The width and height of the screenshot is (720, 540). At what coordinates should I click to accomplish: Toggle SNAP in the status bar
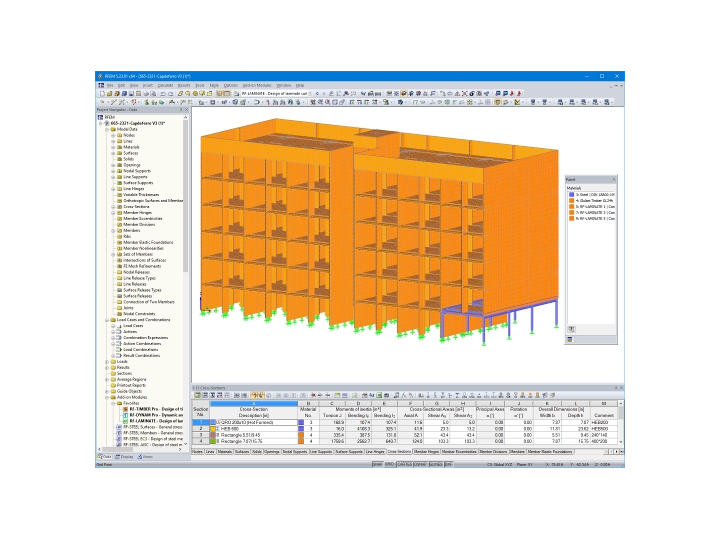tap(377, 465)
